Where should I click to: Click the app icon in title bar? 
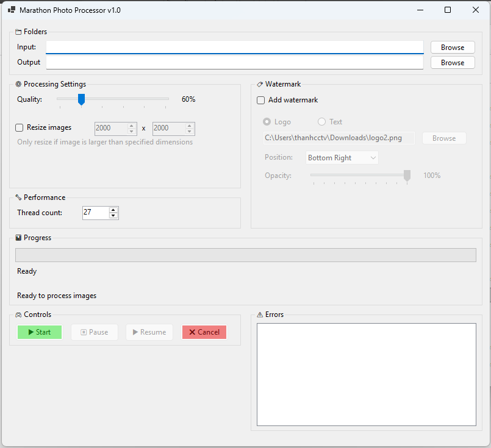point(11,10)
